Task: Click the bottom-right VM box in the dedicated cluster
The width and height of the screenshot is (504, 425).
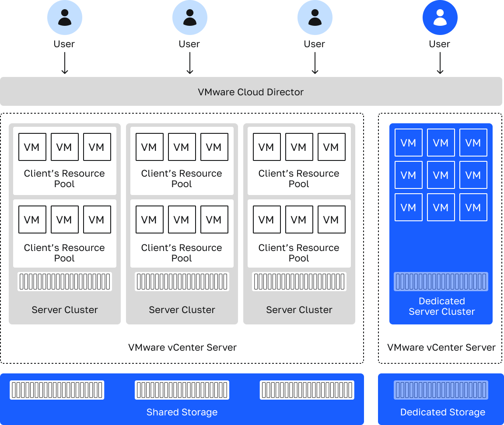Action: [x=473, y=207]
